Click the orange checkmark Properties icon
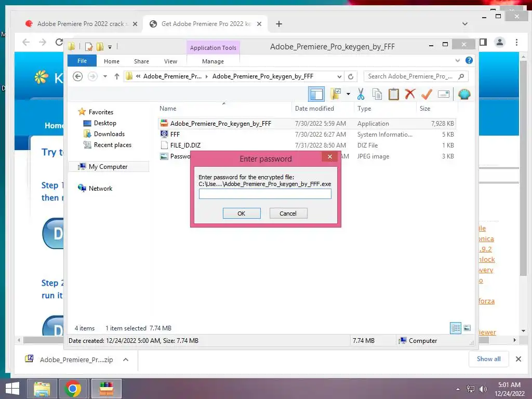 click(427, 94)
